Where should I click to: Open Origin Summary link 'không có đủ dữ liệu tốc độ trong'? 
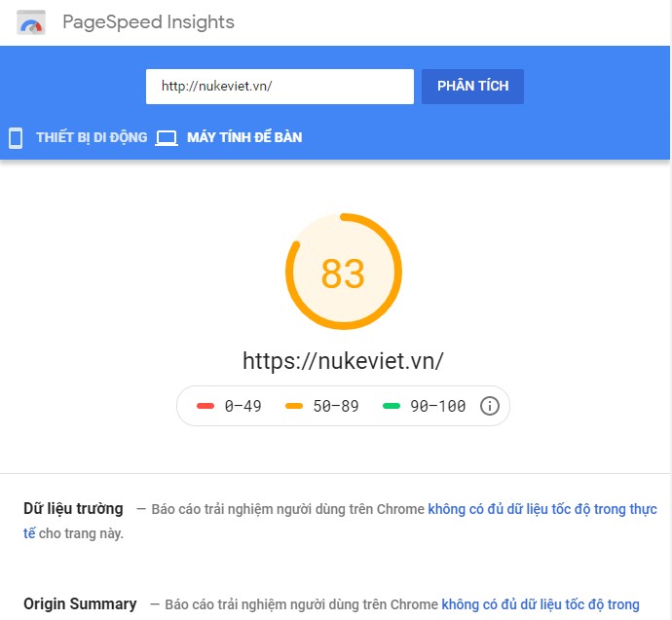point(541,604)
